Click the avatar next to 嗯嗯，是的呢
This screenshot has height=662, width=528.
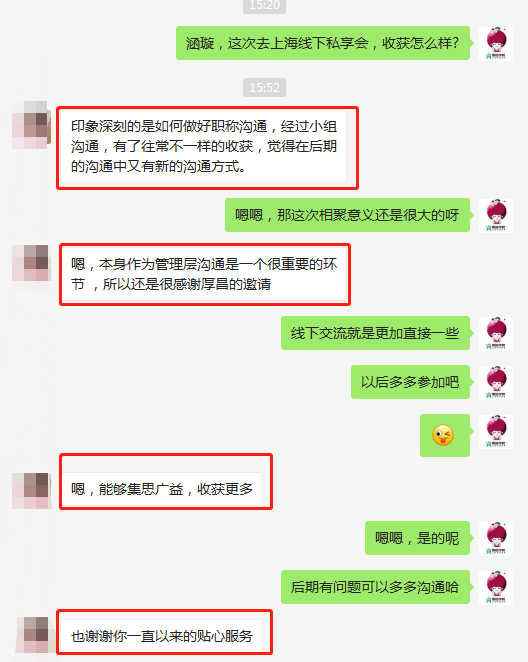pos(496,538)
